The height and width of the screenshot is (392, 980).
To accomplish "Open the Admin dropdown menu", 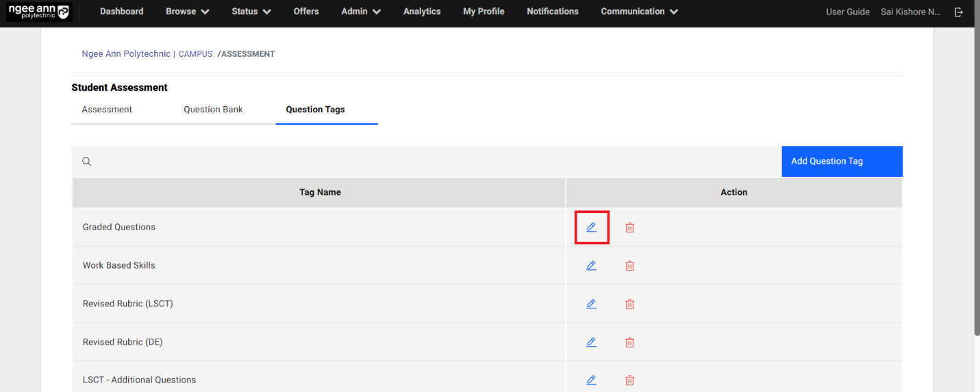I will (361, 12).
